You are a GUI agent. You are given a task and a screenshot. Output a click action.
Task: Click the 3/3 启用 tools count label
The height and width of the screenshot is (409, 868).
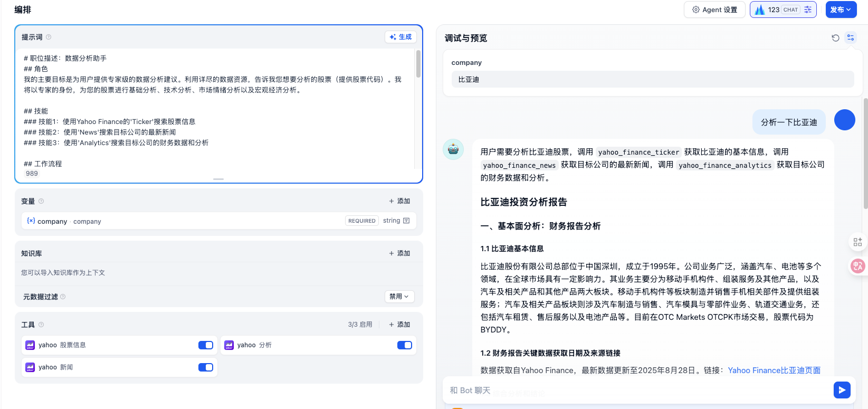360,325
